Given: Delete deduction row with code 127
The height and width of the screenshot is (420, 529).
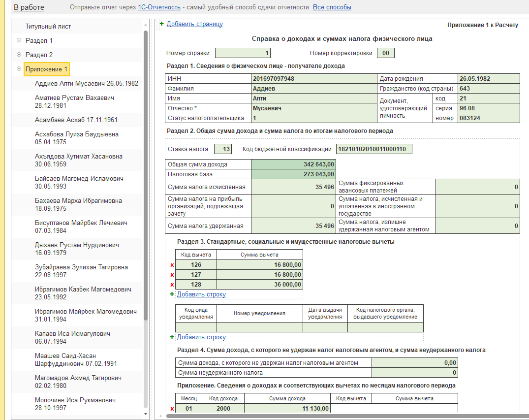Looking at the screenshot, I should 172,275.
